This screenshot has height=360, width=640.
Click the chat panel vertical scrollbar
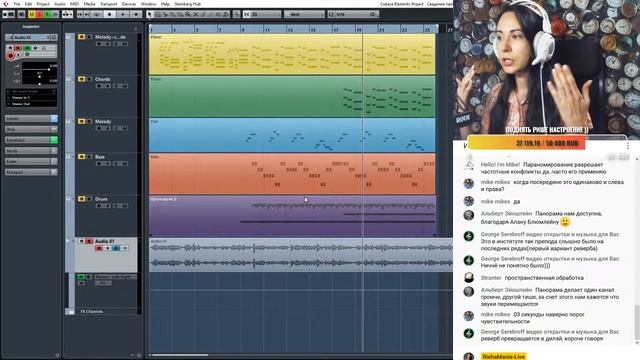pos(637,322)
